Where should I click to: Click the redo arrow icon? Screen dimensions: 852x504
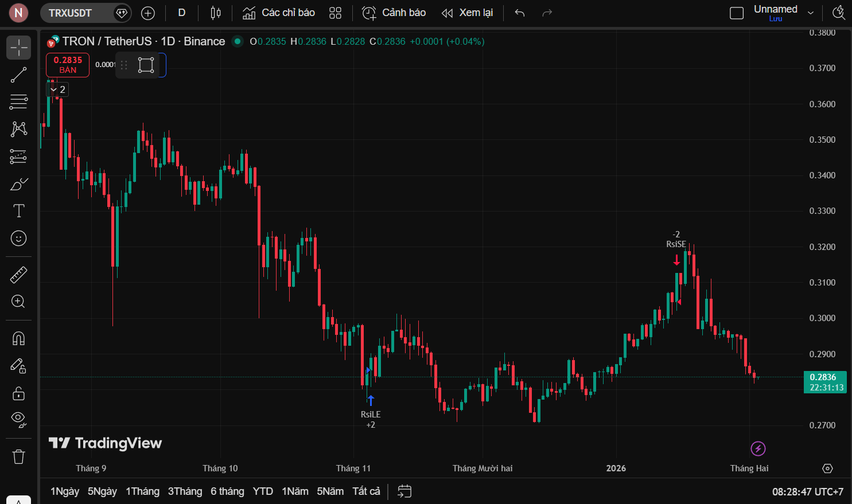[x=547, y=13]
